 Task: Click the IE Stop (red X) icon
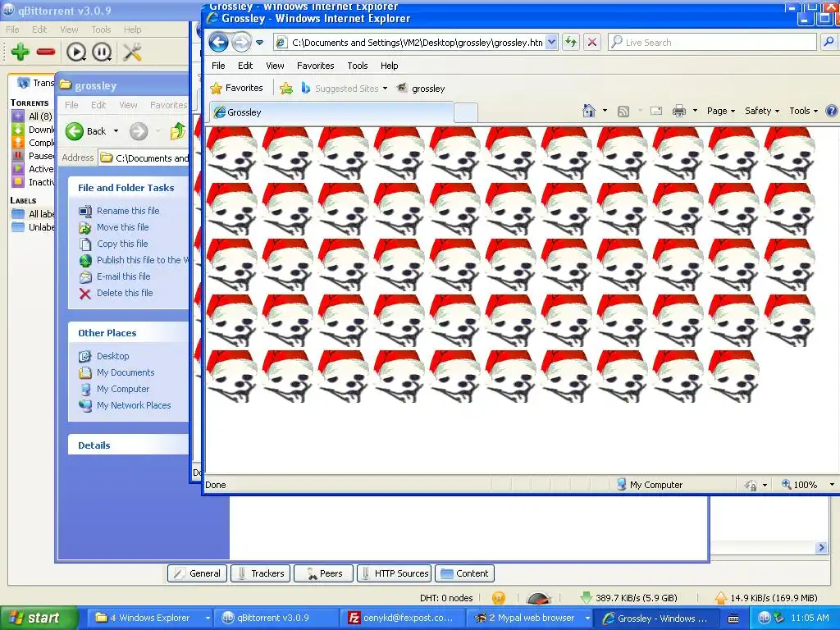tap(592, 43)
